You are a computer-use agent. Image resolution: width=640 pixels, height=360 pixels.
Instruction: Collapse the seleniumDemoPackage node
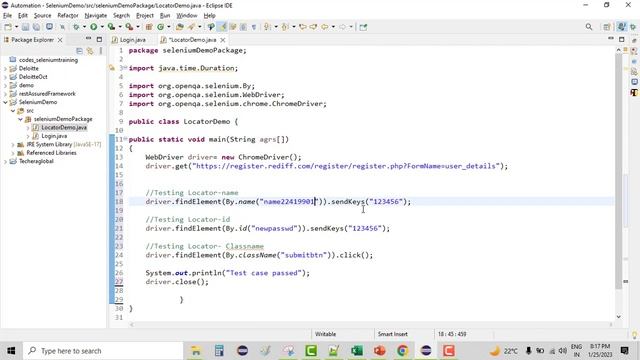point(20,119)
